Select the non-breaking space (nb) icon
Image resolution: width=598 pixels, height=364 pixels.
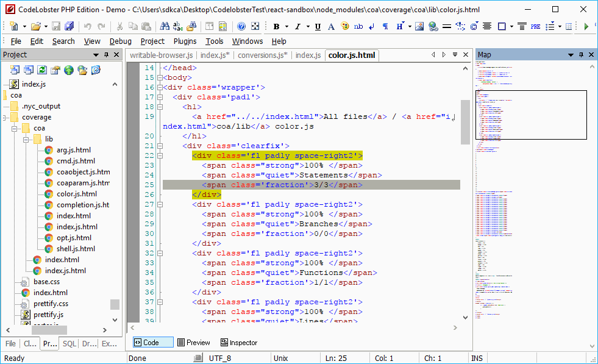[359, 26]
